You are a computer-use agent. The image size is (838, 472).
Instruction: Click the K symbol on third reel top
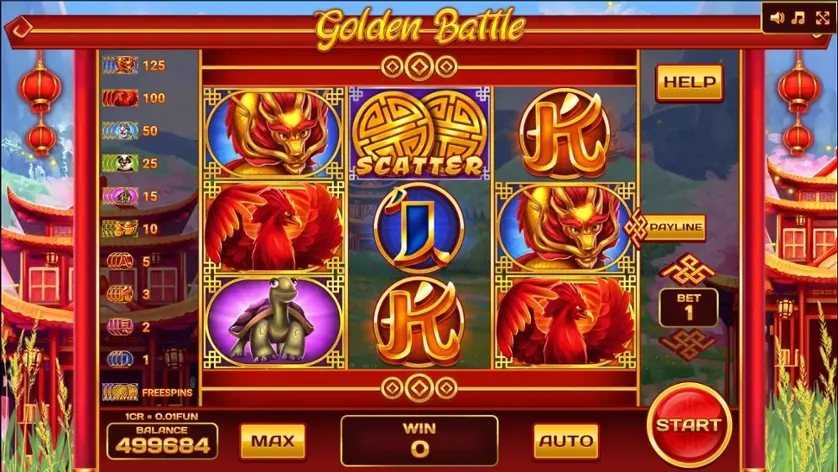565,134
